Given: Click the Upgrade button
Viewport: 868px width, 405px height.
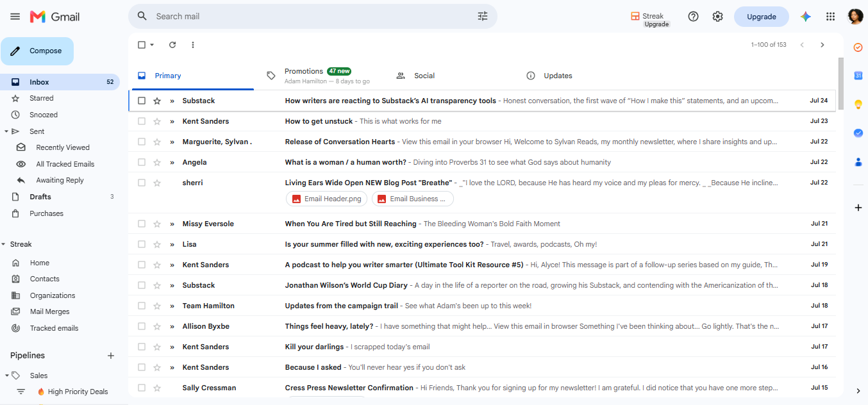Looking at the screenshot, I should coord(762,17).
